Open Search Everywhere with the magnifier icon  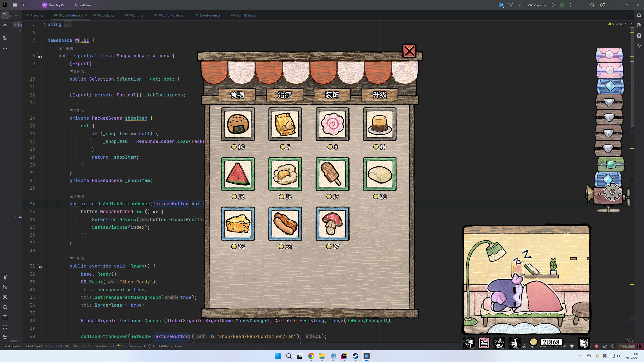(x=592, y=5)
